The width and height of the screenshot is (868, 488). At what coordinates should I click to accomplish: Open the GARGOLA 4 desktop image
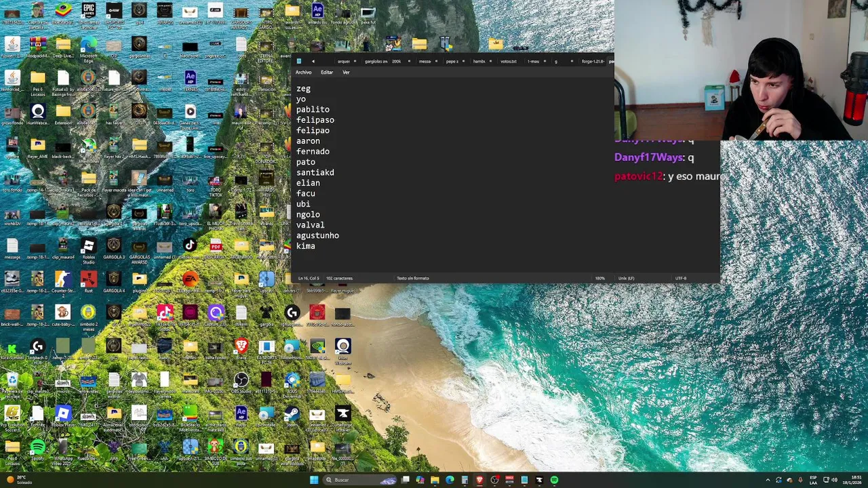point(113,282)
